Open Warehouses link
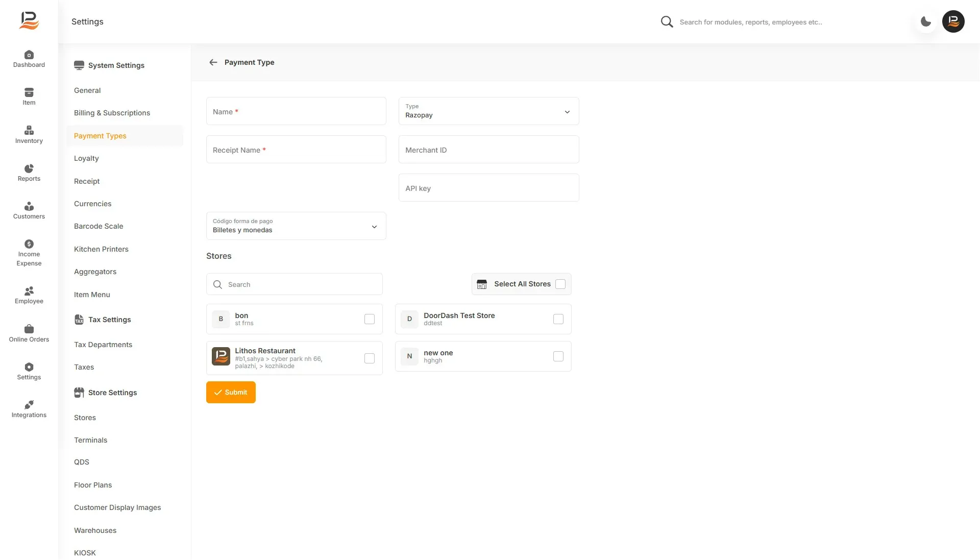Image resolution: width=980 pixels, height=560 pixels. tap(95, 530)
